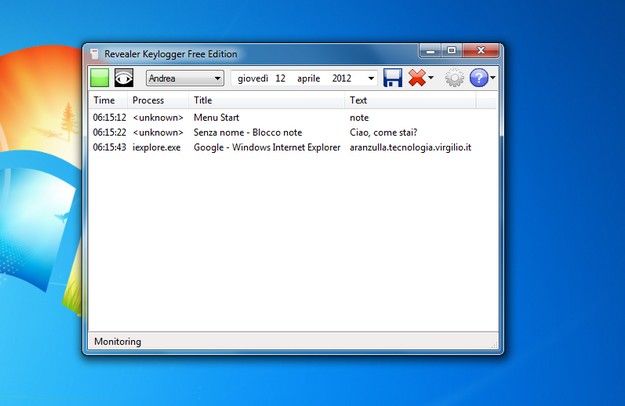Screen dimensions: 625x406
Task: Click the blue question mark help icon
Action: [x=479, y=78]
